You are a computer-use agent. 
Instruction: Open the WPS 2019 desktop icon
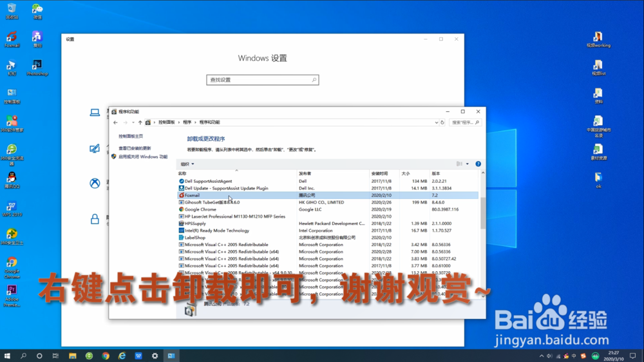12,209
